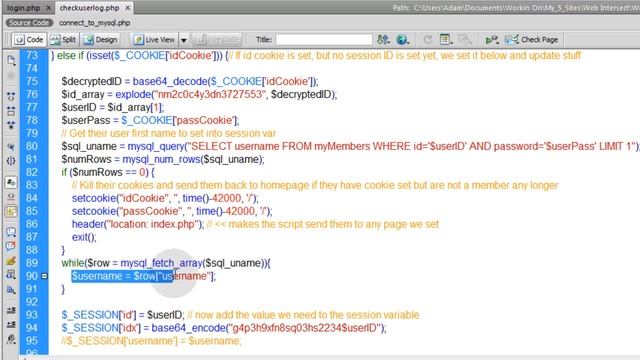Image resolution: width=640 pixels, height=360 pixels.
Task: Select the checkuserlog.php tab
Action: coord(89,8)
